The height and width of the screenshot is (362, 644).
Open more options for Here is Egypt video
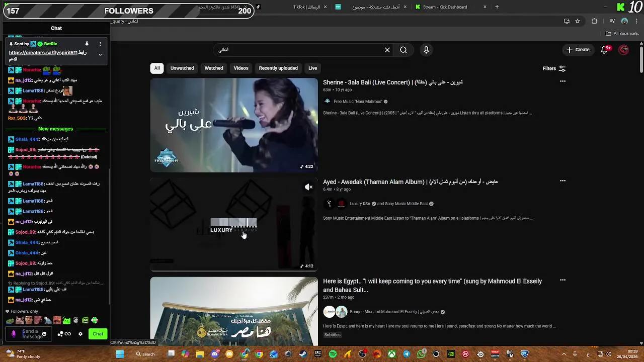[x=562, y=280]
